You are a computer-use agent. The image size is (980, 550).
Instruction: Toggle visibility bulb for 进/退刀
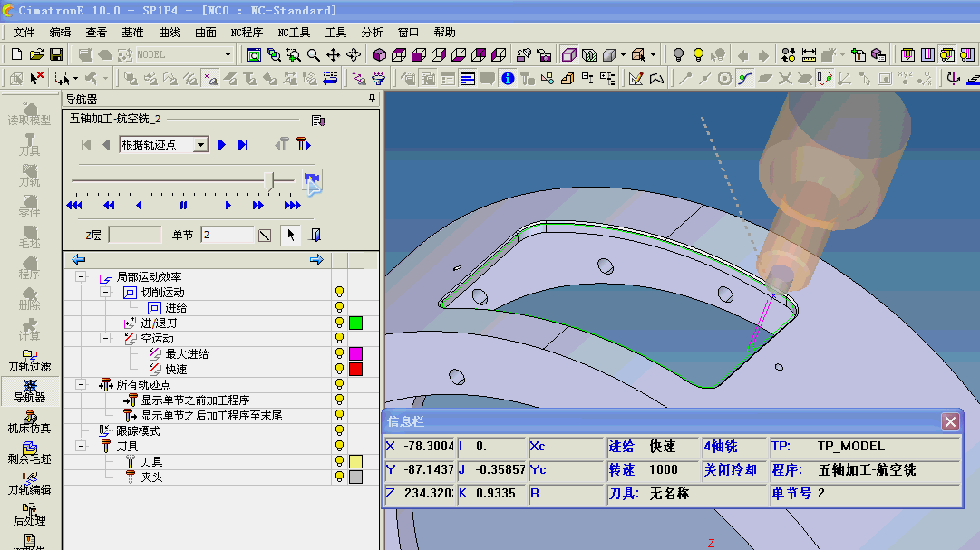pyautogui.click(x=339, y=323)
